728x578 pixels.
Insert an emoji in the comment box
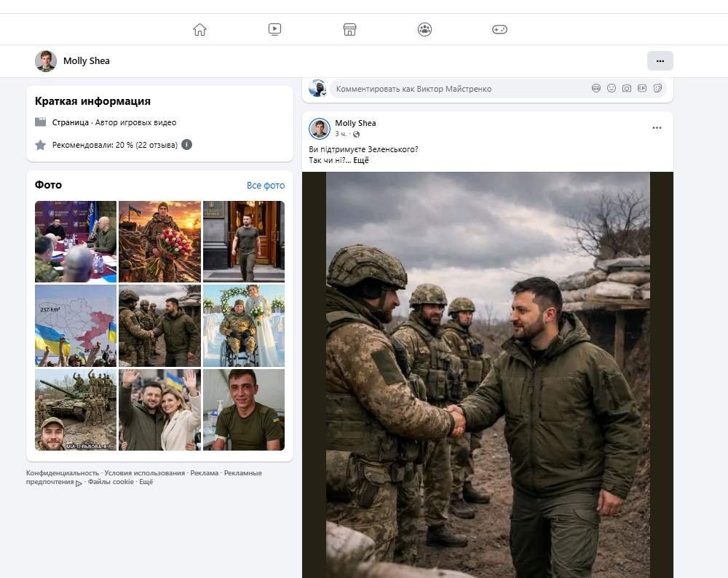(612, 88)
